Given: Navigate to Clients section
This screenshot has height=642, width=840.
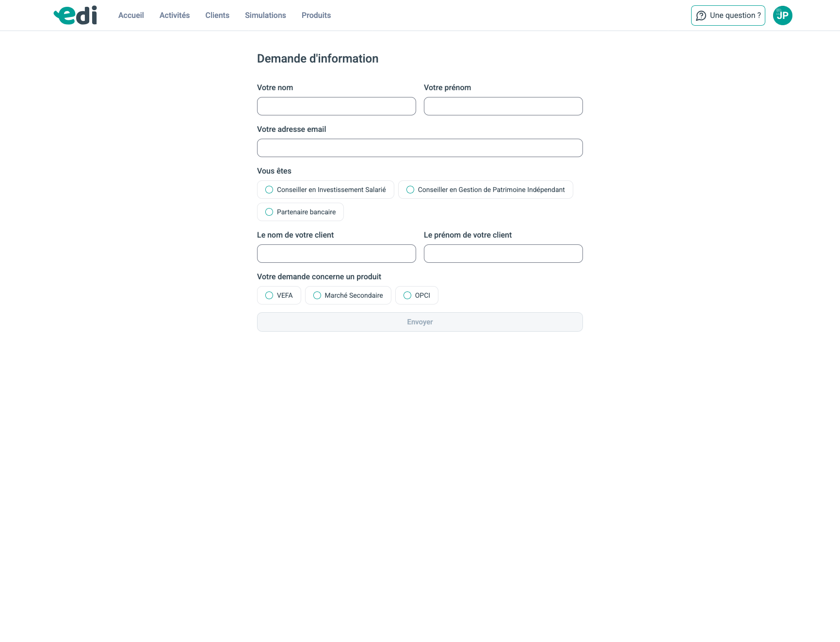Looking at the screenshot, I should [217, 16].
